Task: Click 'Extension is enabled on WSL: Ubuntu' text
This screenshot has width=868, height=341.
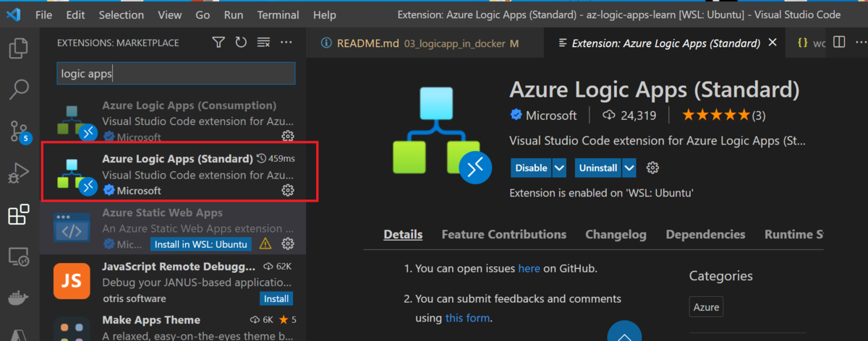Action: click(602, 194)
